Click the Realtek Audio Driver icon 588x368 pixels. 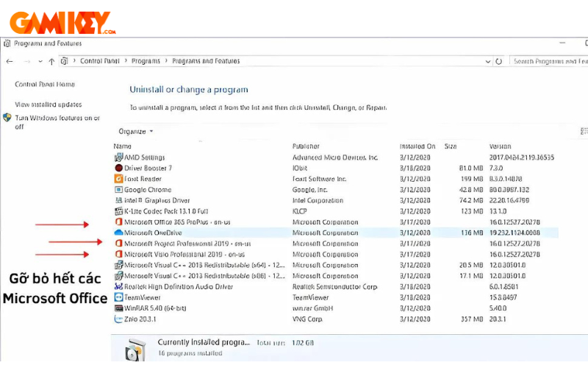118,286
